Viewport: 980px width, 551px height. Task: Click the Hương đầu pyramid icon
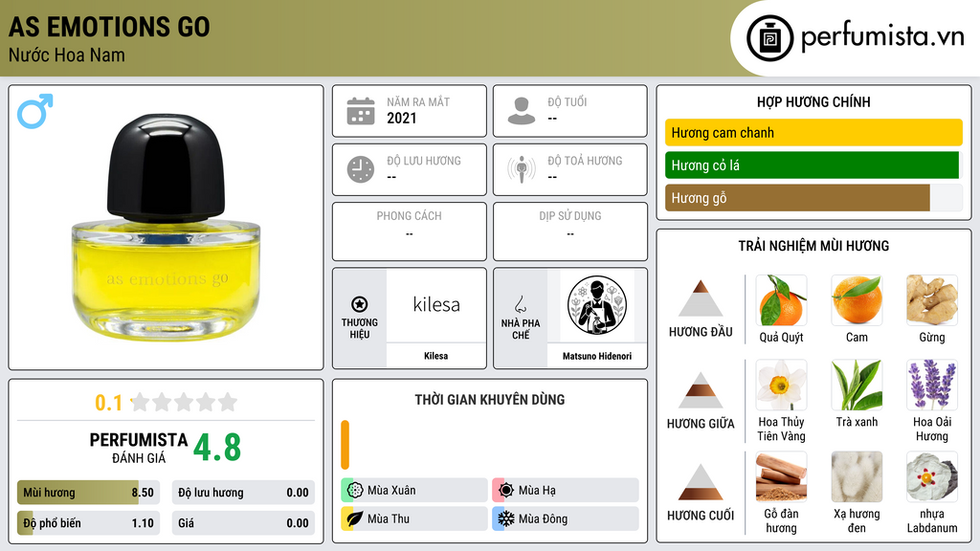pos(701,298)
